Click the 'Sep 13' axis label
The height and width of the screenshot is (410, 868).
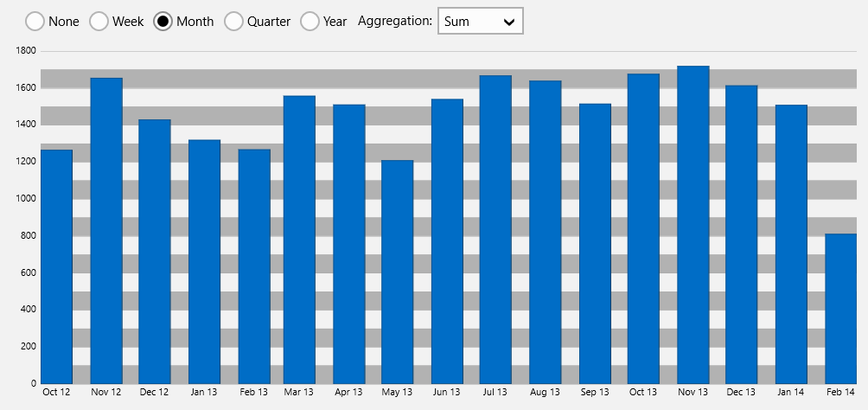pyautogui.click(x=595, y=393)
